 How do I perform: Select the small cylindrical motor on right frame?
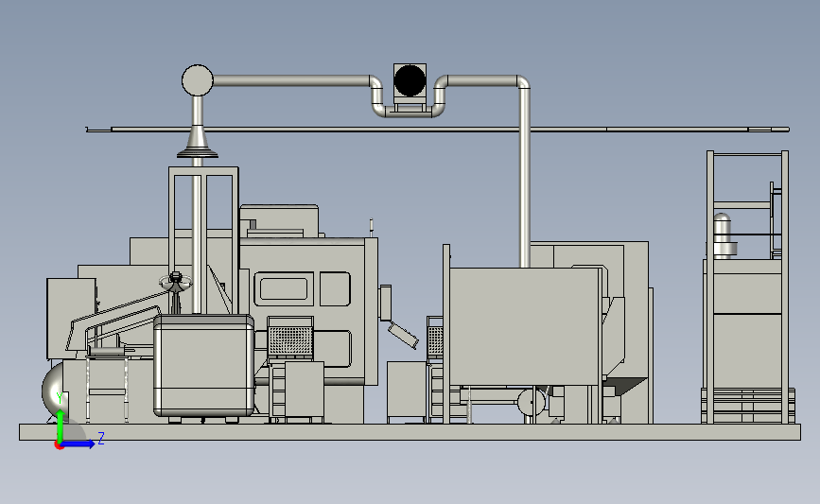pyautogui.click(x=724, y=235)
